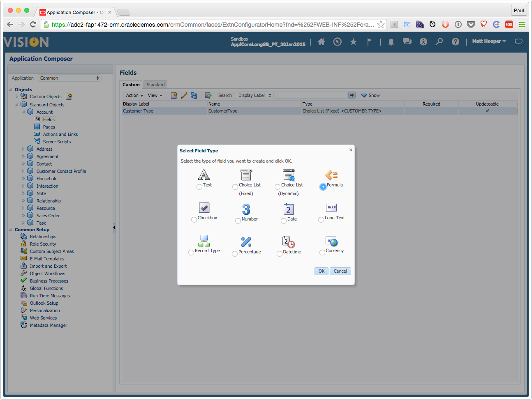Bookmark page with the star icon
The width and height of the screenshot is (532, 400).
point(381,25)
